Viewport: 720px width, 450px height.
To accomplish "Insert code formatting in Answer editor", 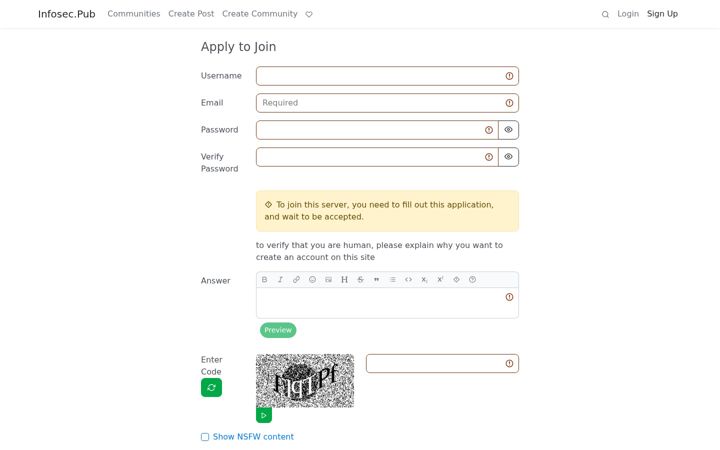I will pos(408,280).
